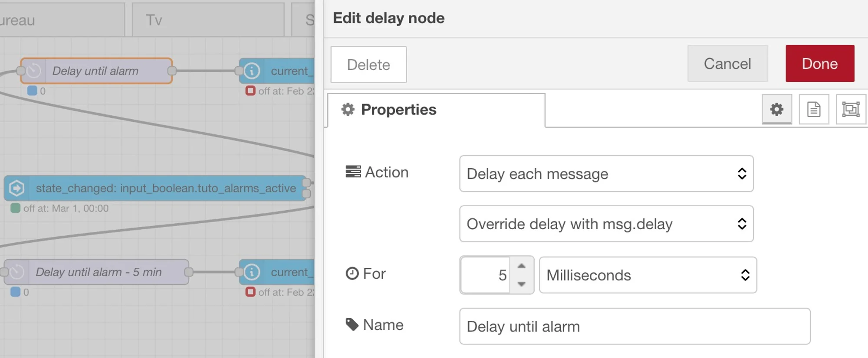Click the state_changed events node icon
868x358 pixels.
17,188
